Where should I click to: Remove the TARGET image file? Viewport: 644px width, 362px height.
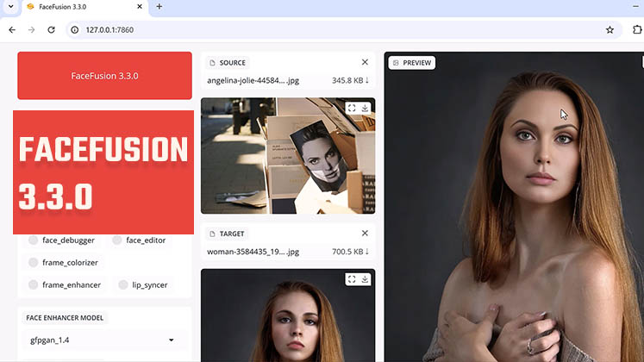pos(365,233)
